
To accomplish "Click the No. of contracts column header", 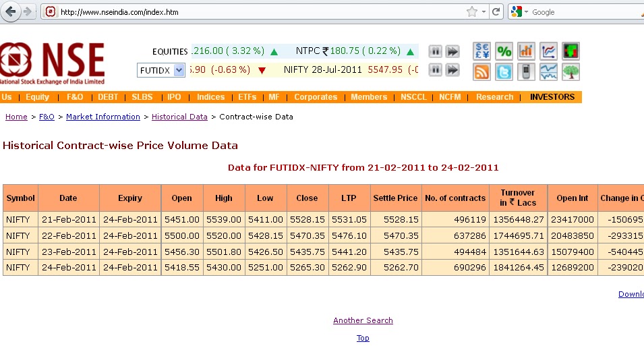I will pos(455,198).
